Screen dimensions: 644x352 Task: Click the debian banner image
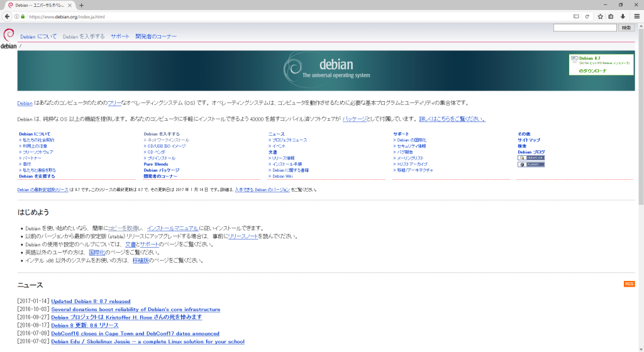(x=326, y=70)
